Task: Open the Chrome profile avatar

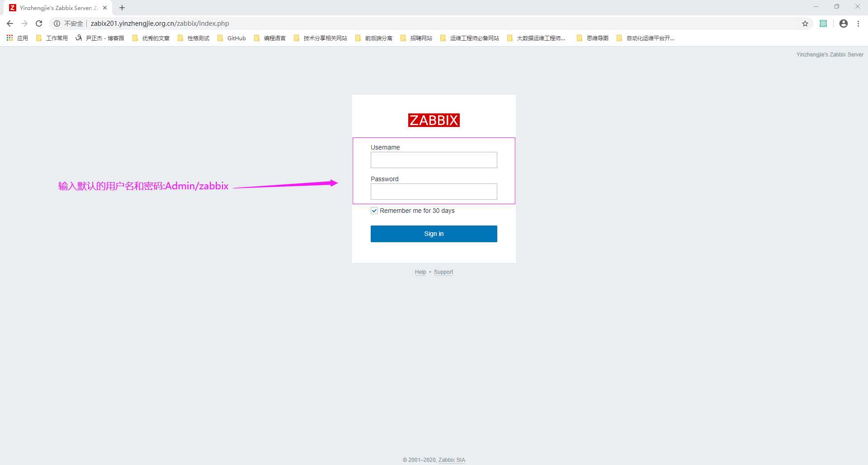Action: tap(844, 23)
